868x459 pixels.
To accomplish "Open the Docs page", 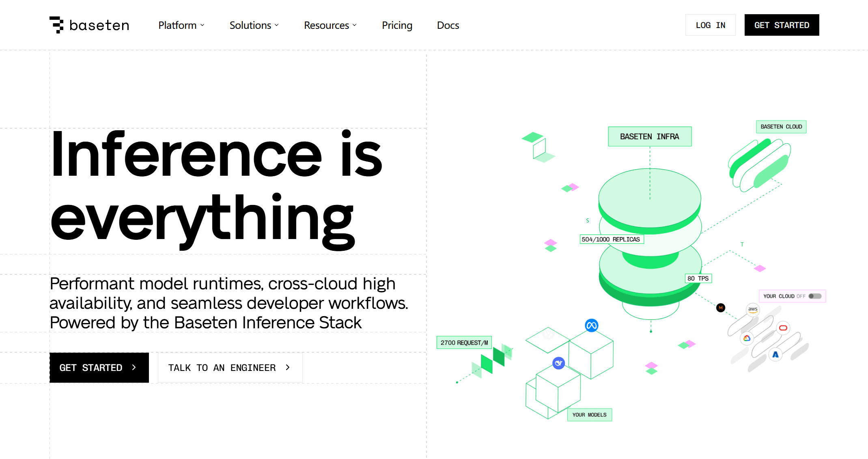I will pyautogui.click(x=448, y=25).
